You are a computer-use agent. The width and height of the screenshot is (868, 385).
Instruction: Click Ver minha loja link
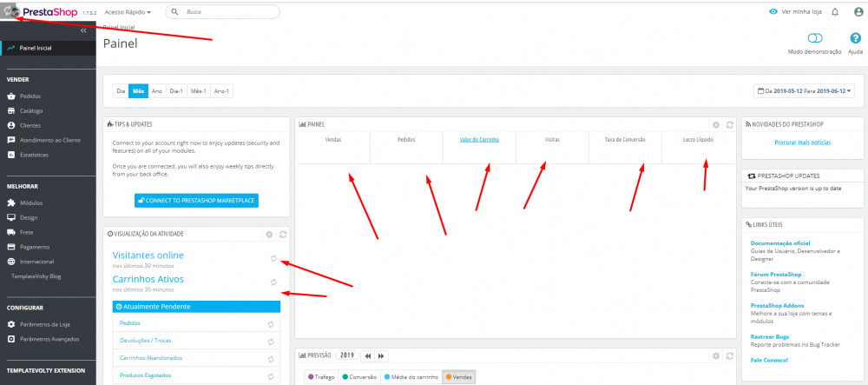pyautogui.click(x=795, y=11)
